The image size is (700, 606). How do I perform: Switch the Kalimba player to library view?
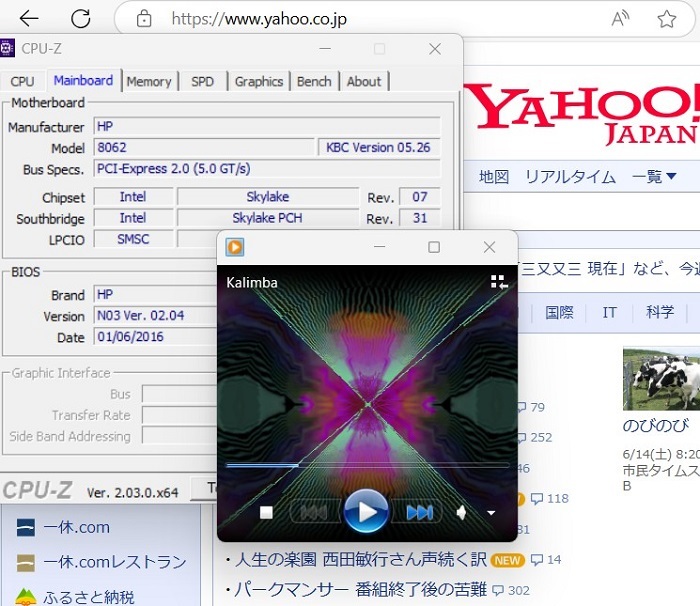pyautogui.click(x=499, y=282)
